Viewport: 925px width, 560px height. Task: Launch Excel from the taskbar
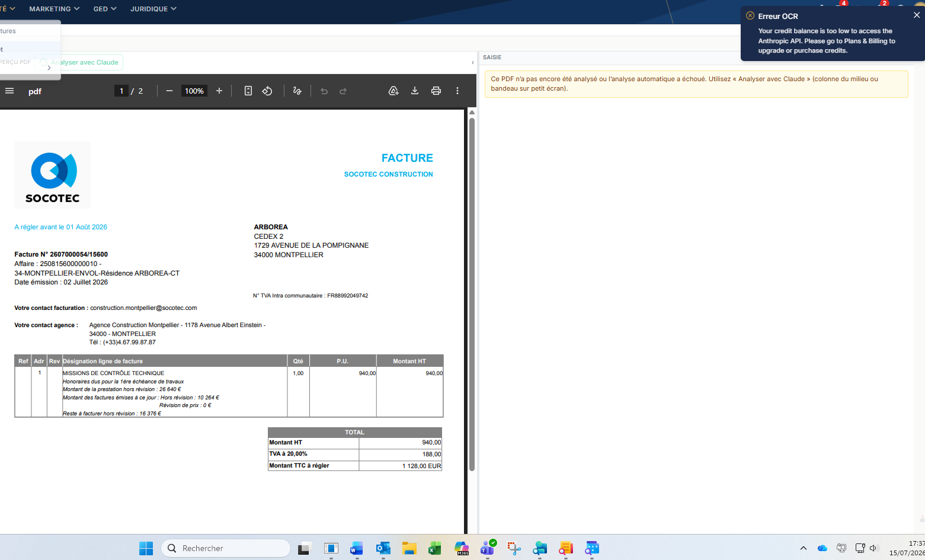point(435,548)
